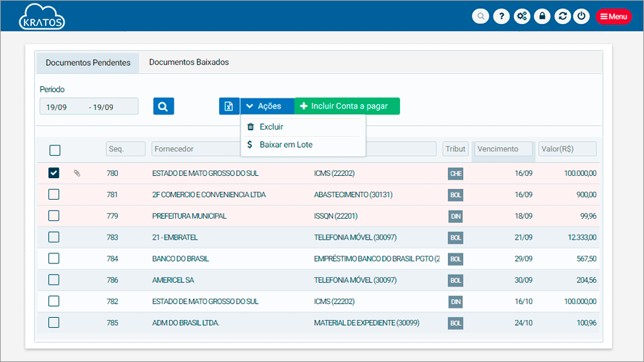The width and height of the screenshot is (644, 362).
Task: Open the settings gears icon
Action: (x=522, y=17)
